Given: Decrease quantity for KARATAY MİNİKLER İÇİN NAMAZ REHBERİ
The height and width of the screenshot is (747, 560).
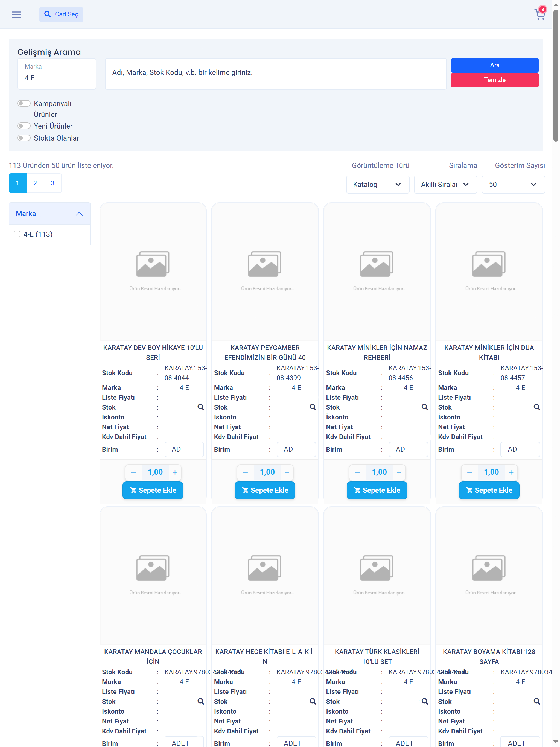Looking at the screenshot, I should (x=357, y=472).
